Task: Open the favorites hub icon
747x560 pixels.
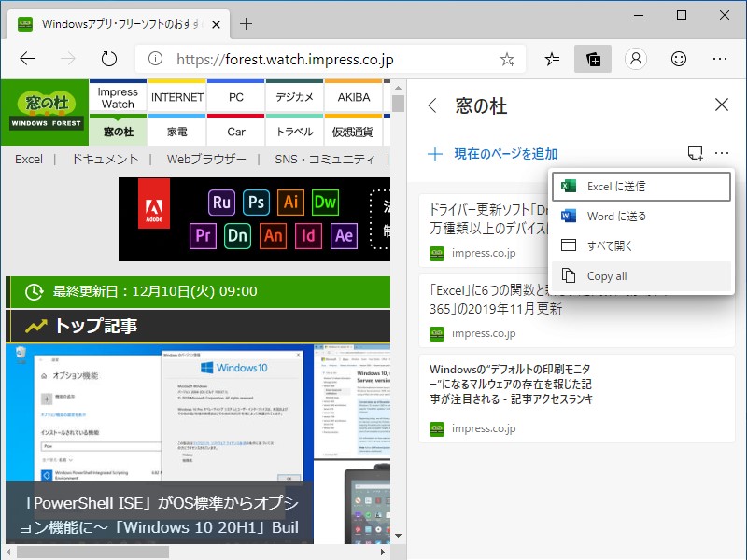Action: click(x=551, y=58)
